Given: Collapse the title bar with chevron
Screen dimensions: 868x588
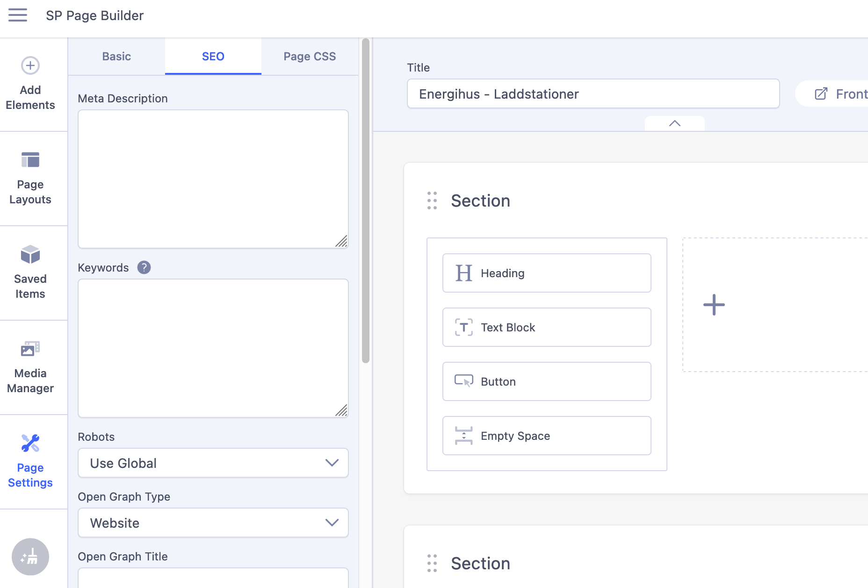Looking at the screenshot, I should 674,123.
